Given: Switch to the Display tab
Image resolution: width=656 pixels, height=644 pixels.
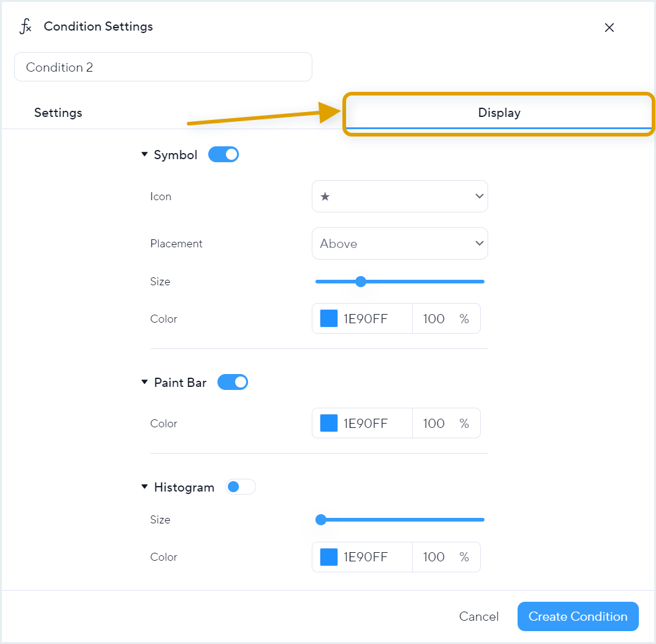Looking at the screenshot, I should pos(499,113).
